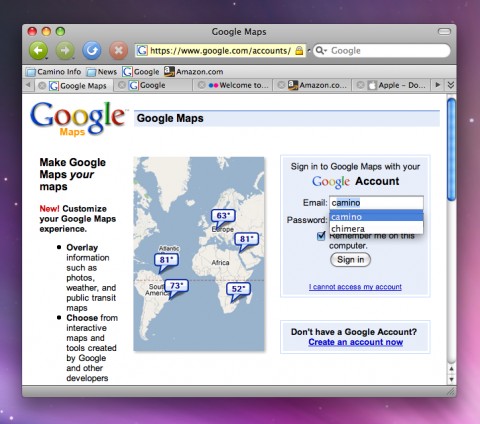The height and width of the screenshot is (424, 480).
Task: Close the Google Maps tab
Action: click(x=42, y=85)
